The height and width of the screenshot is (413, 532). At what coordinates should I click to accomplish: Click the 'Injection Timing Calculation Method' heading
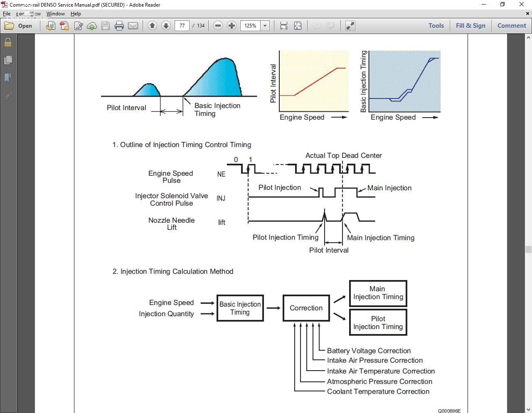[173, 271]
